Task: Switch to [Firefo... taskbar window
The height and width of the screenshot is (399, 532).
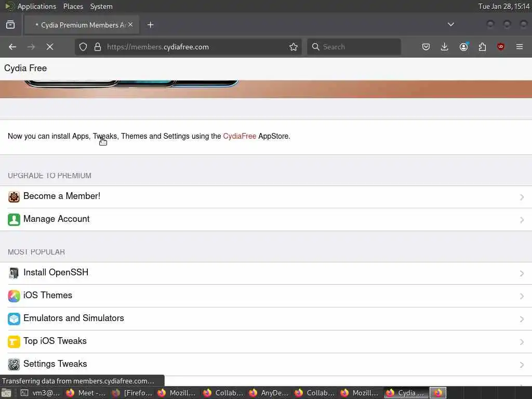Action: coord(131,393)
